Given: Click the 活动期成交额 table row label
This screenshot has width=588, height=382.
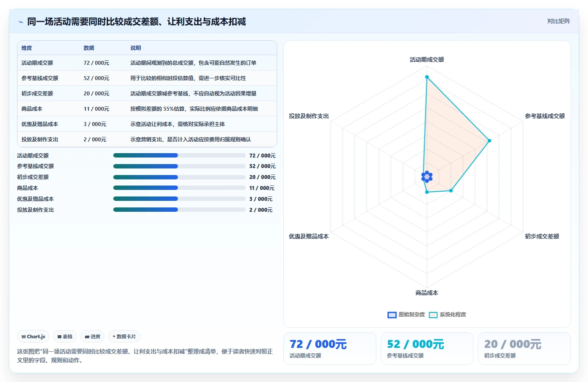Looking at the screenshot, I should [37, 63].
